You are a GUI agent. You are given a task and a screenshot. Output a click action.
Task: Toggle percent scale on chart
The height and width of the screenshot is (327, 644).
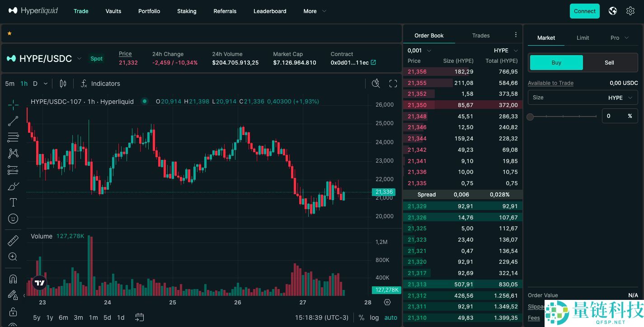coord(362,318)
